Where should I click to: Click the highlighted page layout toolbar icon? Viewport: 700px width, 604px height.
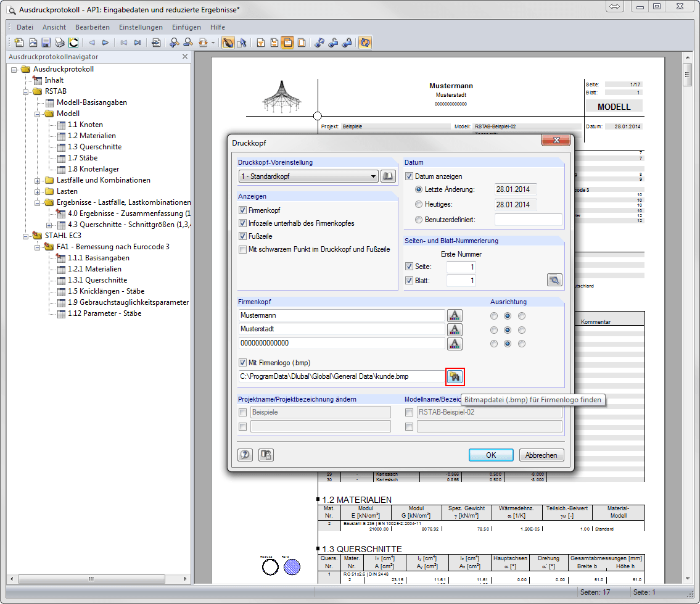click(288, 43)
